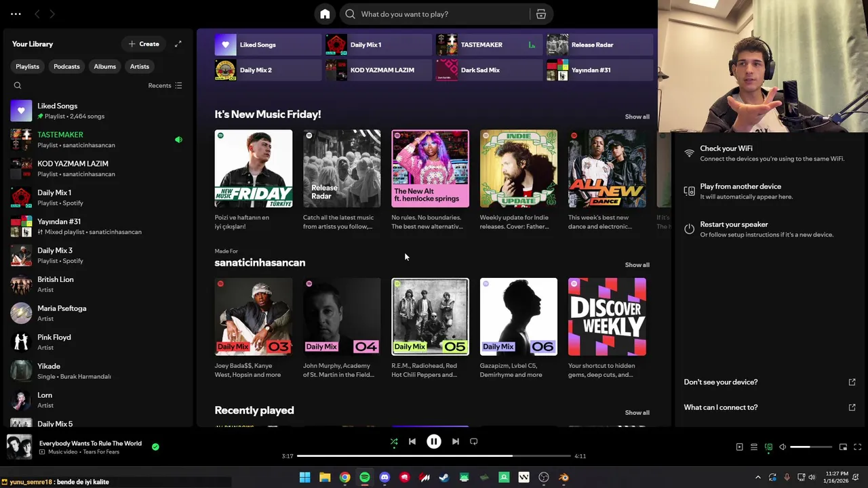Viewport: 868px width, 488px height.
Task: Open Pink Floyd artist in library
Action: 98,342
